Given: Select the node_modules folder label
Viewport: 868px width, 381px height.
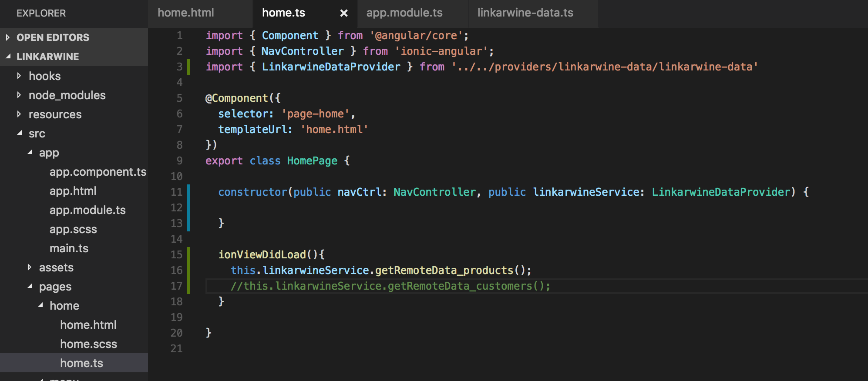Looking at the screenshot, I should tap(67, 95).
